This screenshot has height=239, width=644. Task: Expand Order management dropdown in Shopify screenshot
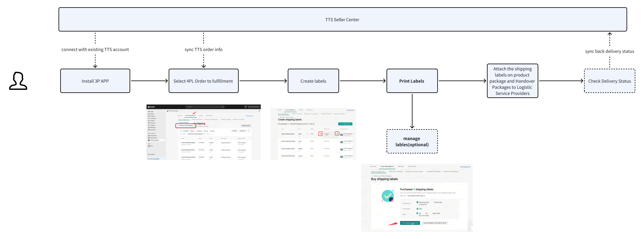184,120
